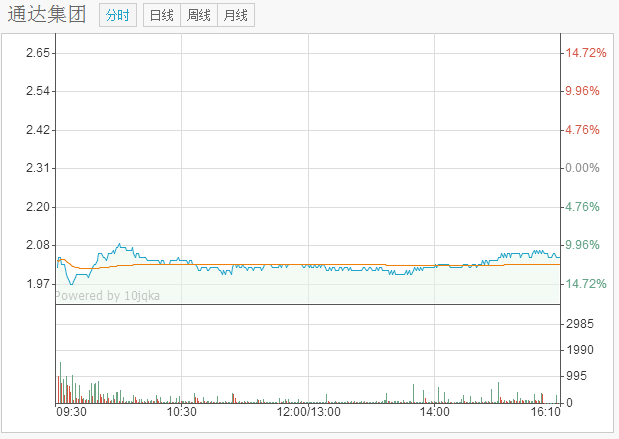Viewport: 619px width, 439px height.
Task: Select the 2.31 price level label
Action: tap(38, 168)
